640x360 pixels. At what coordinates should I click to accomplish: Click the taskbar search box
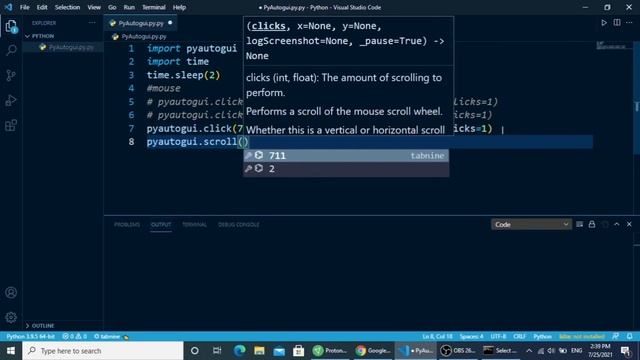click(102, 351)
